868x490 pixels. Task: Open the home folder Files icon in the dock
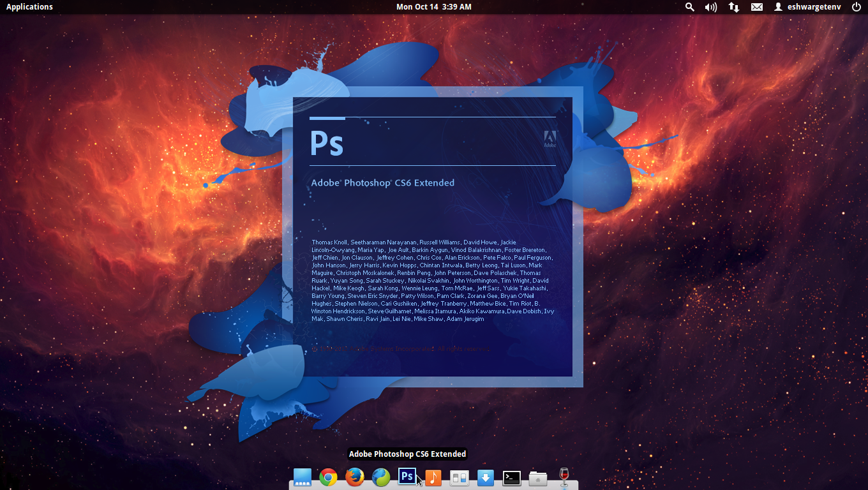pyautogui.click(x=538, y=478)
